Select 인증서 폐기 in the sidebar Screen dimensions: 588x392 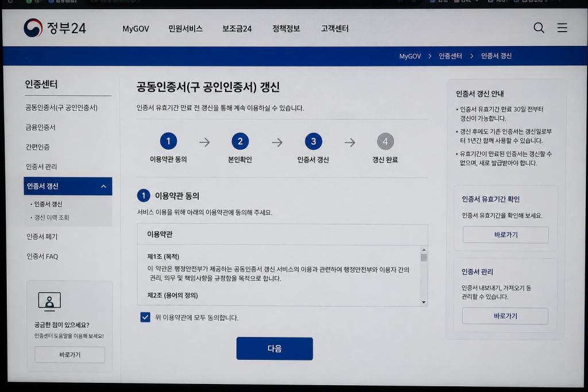pos(42,236)
